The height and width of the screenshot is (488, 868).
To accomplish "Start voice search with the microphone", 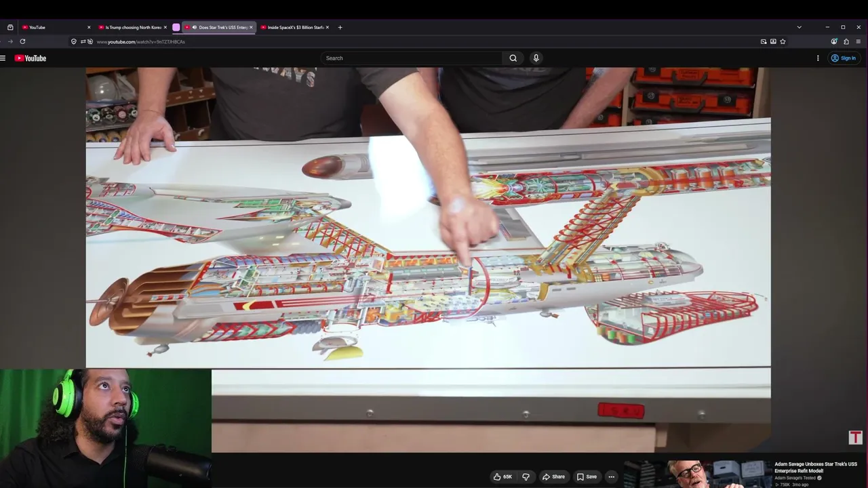I will coord(536,58).
